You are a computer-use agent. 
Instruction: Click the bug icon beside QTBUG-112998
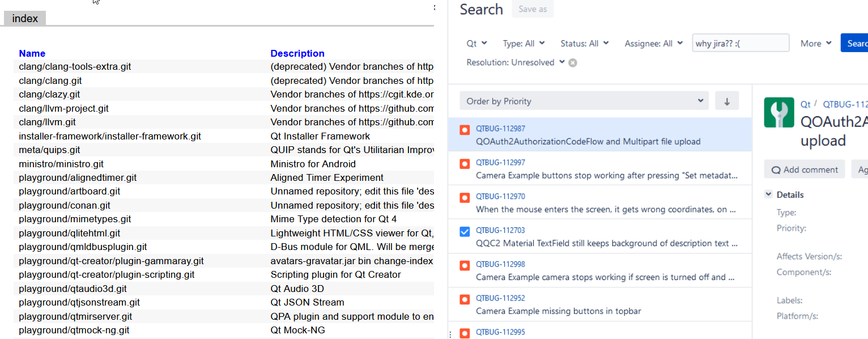click(465, 265)
